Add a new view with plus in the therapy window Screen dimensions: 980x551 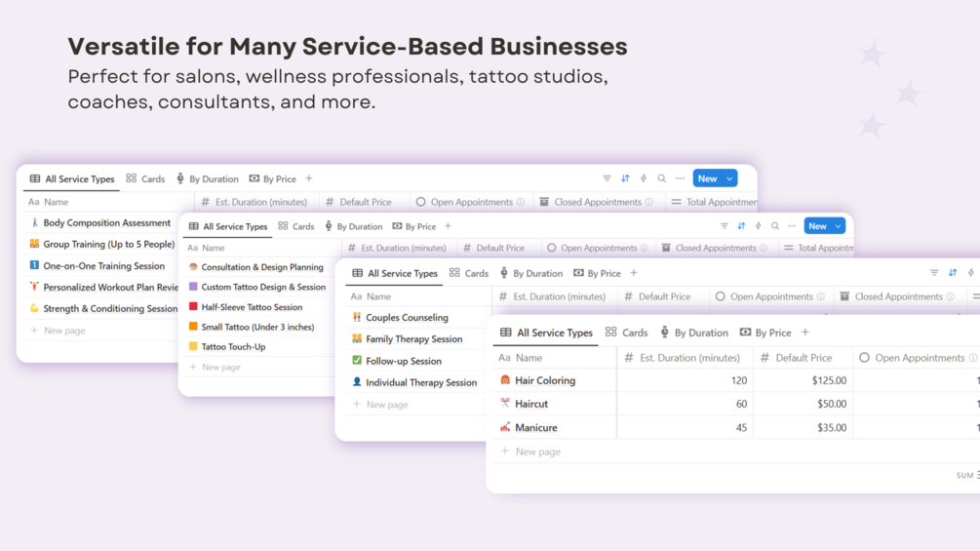[634, 273]
